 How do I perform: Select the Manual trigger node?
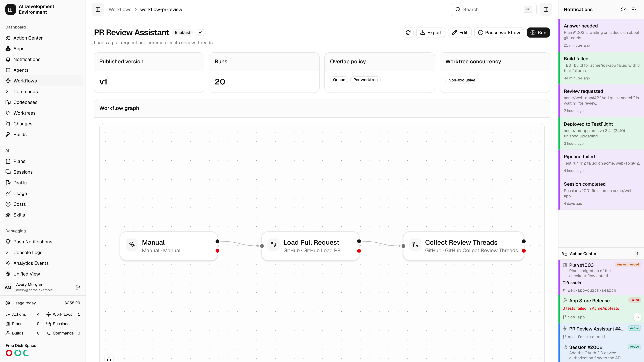tap(169, 246)
